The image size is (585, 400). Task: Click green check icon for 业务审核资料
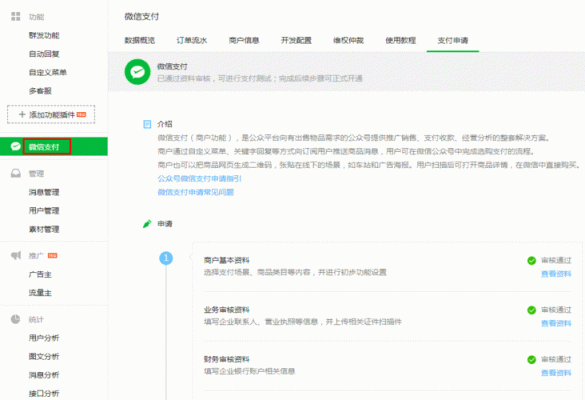click(532, 310)
